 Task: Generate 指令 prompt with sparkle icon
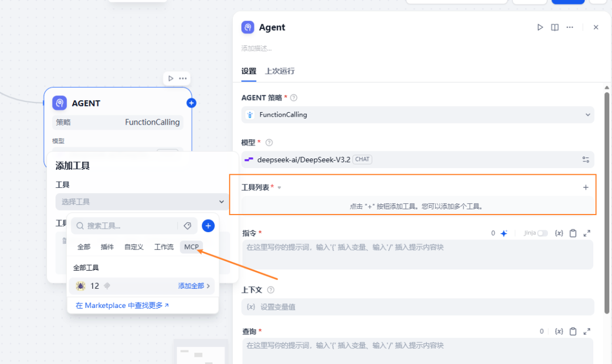click(x=504, y=233)
